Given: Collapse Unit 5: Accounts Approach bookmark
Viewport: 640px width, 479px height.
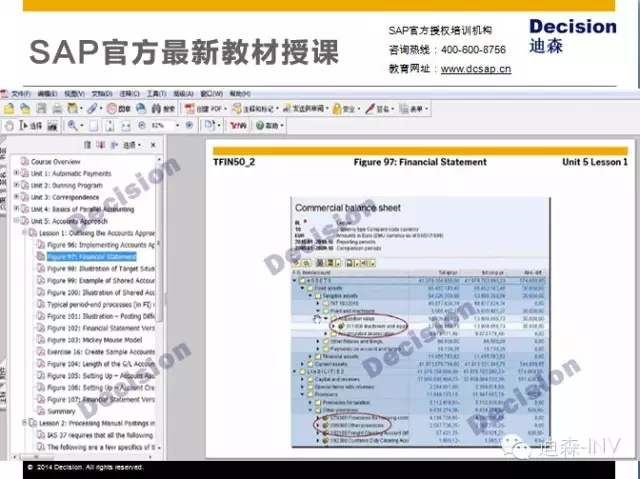Looking at the screenshot, I should tap(16, 220).
